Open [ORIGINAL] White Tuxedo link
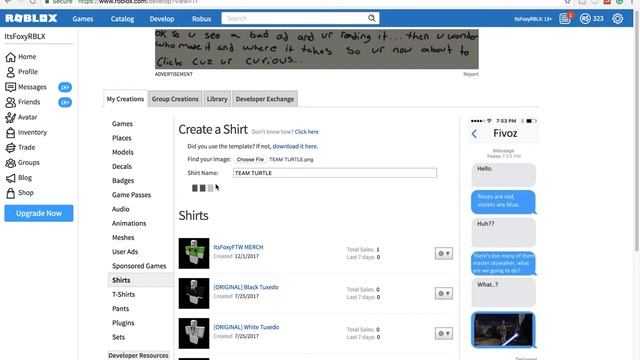This screenshot has height=360, width=640. click(x=246, y=327)
